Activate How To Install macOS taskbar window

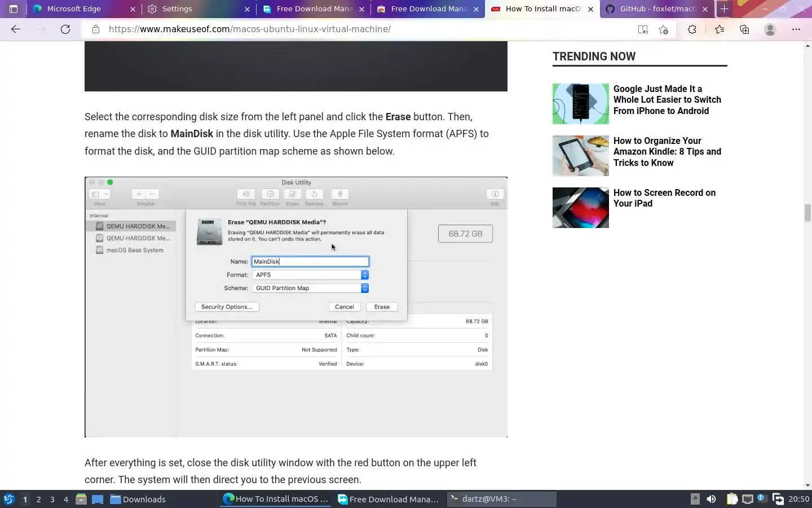(276, 499)
